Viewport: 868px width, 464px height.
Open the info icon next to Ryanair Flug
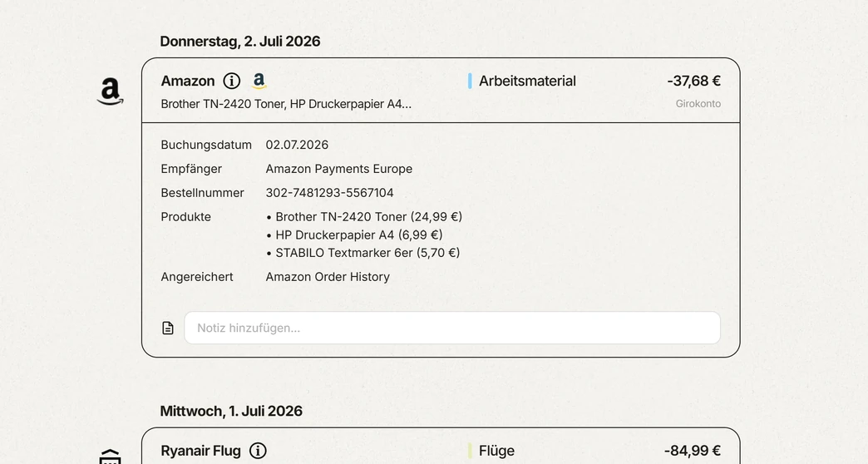[x=258, y=451]
